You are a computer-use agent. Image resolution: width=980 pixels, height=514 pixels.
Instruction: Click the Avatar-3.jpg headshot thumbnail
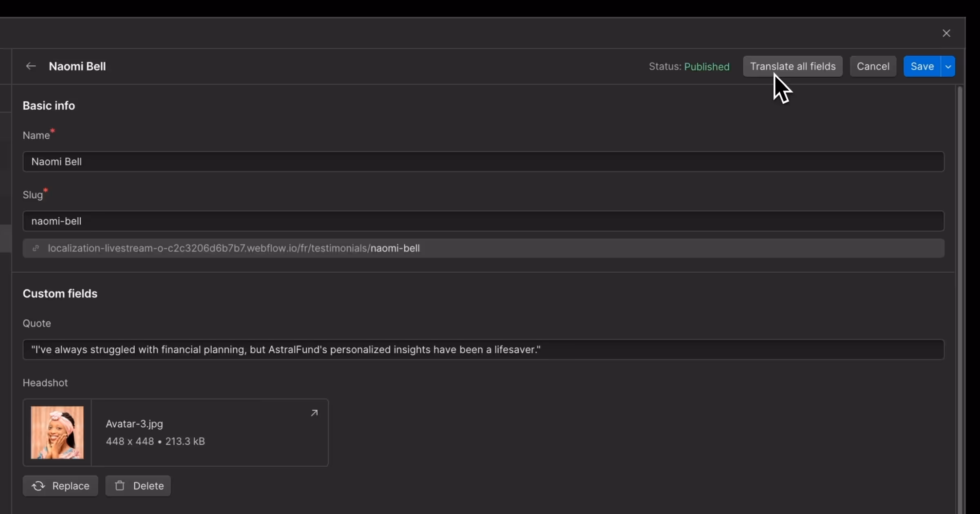(x=57, y=432)
